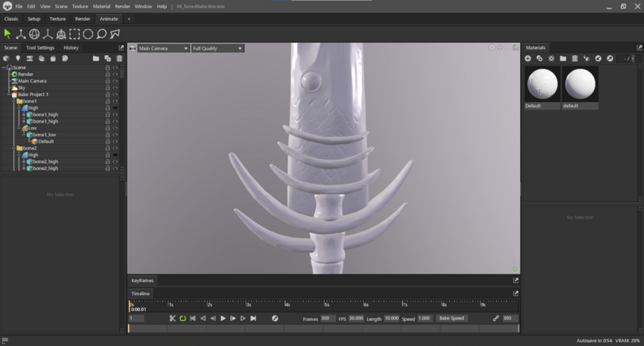Switch to the History tab
The image size is (644, 346).
(71, 48)
